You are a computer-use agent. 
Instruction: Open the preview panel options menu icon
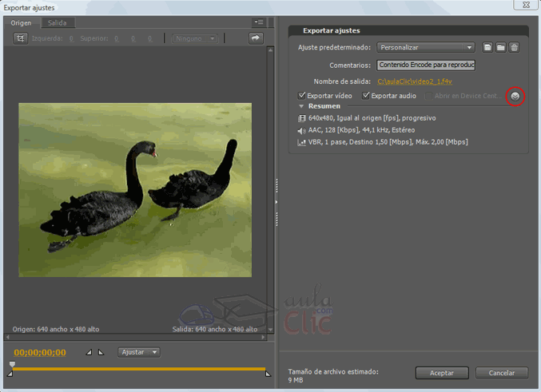point(258,22)
